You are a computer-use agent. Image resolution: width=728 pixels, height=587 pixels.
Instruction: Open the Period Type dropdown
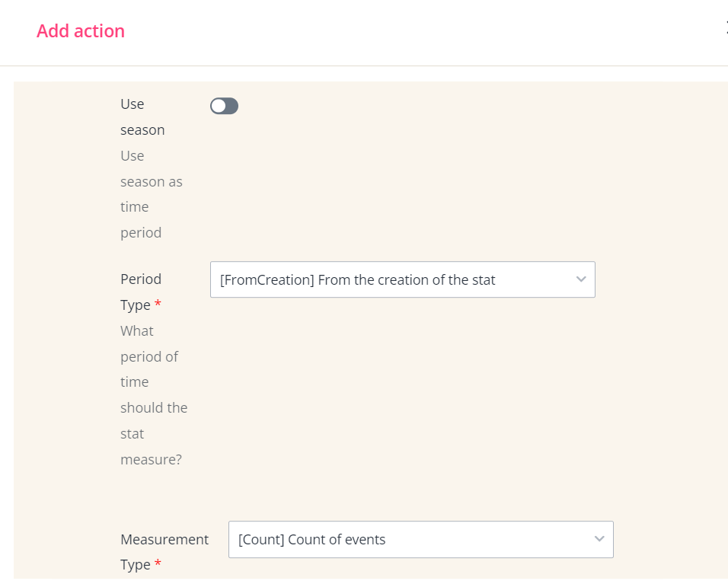[x=402, y=279]
